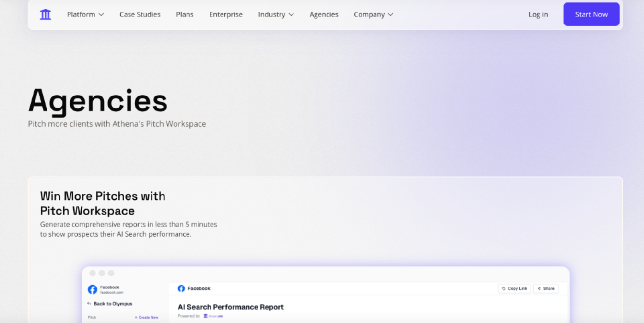Image resolution: width=644 pixels, height=323 pixels.
Task: Expand the Industry dropdown
Action: coord(276,14)
